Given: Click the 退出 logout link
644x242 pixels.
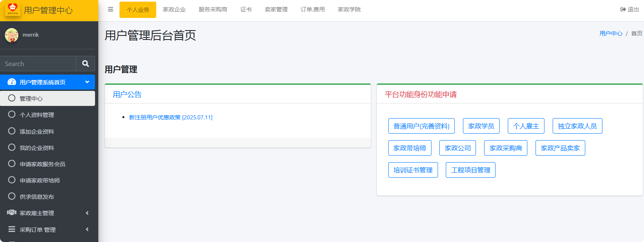Looking at the screenshot, I should coord(630,9).
